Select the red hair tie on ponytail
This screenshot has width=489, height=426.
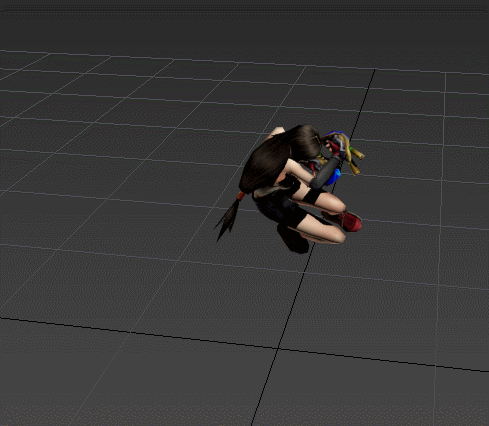coord(240,195)
